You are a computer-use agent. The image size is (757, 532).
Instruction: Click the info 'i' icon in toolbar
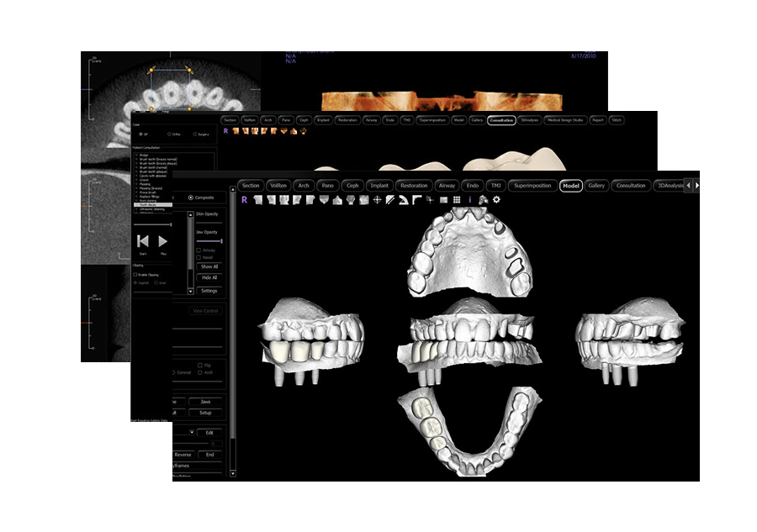tap(469, 200)
